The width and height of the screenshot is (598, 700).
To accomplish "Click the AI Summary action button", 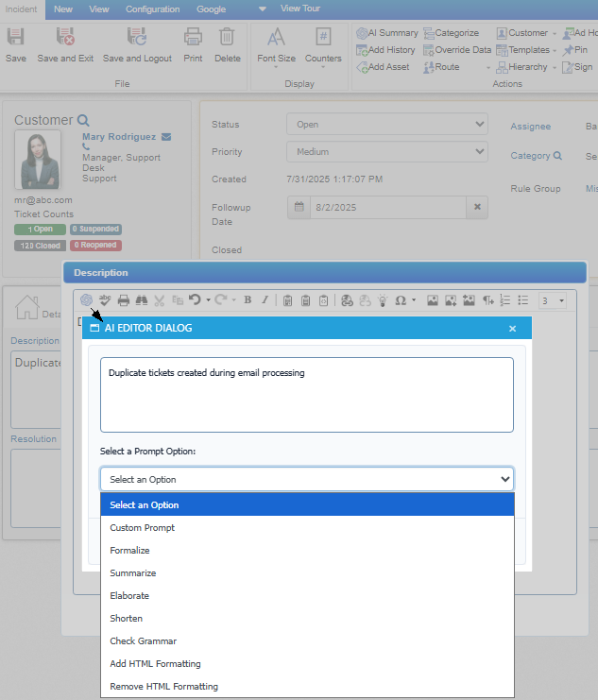I will click(x=387, y=33).
